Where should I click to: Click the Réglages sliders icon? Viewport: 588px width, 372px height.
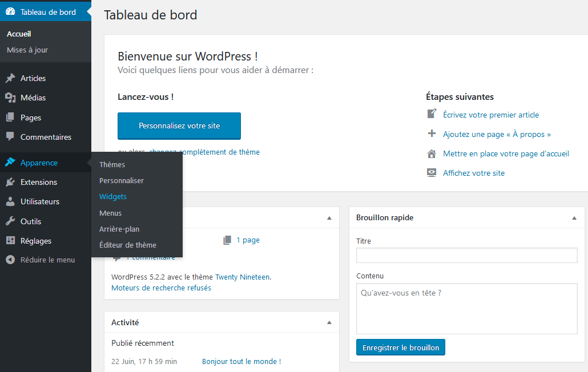point(10,241)
